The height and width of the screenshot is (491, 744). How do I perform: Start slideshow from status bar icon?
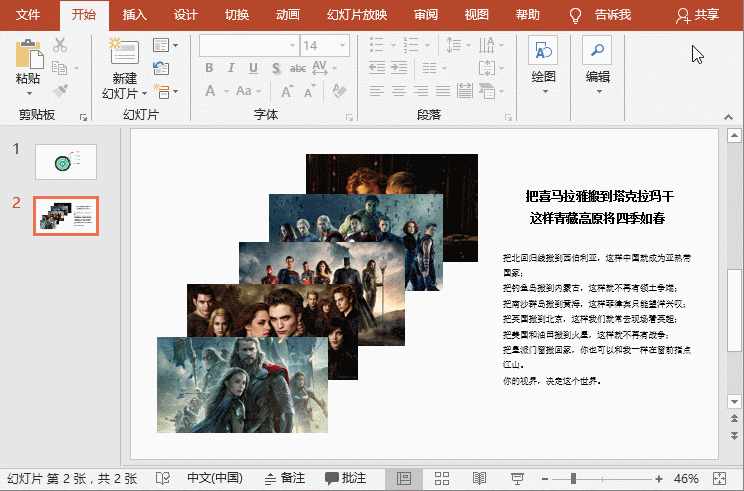coord(516,479)
